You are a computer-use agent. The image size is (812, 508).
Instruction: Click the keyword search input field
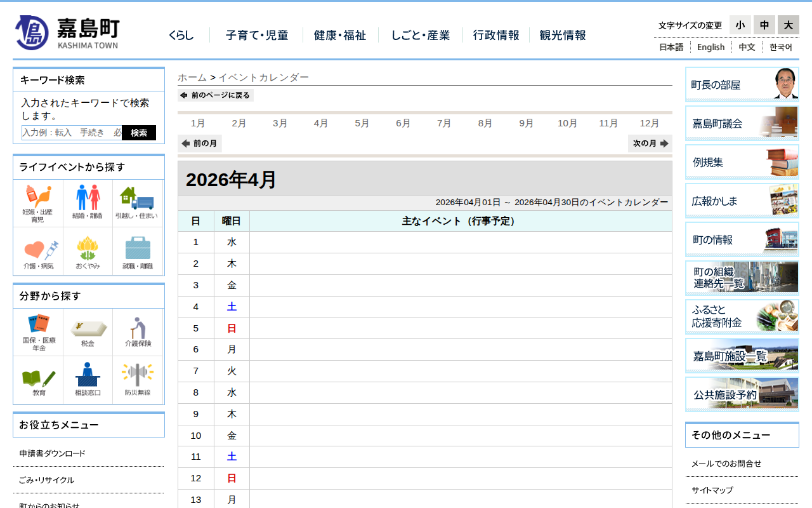point(72,133)
